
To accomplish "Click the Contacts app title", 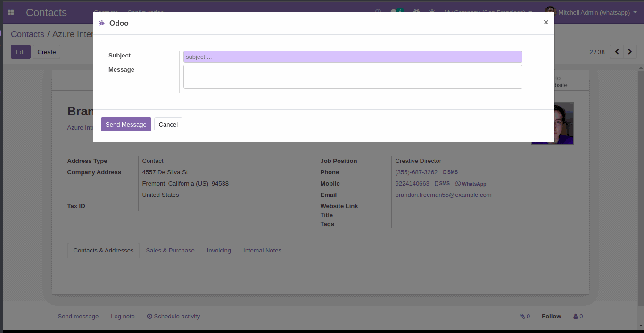I will tap(46, 13).
